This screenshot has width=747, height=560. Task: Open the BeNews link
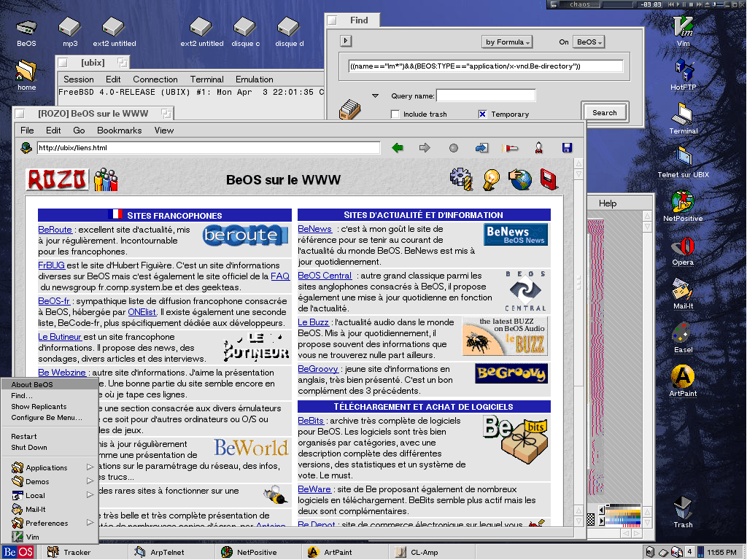tap(314, 229)
